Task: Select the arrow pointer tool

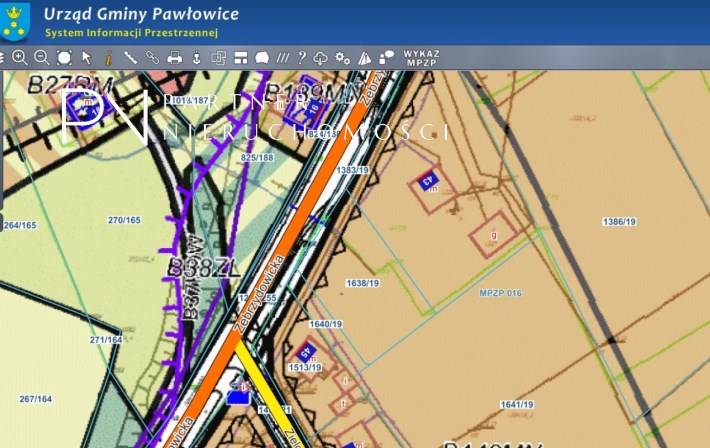Action: point(87,58)
